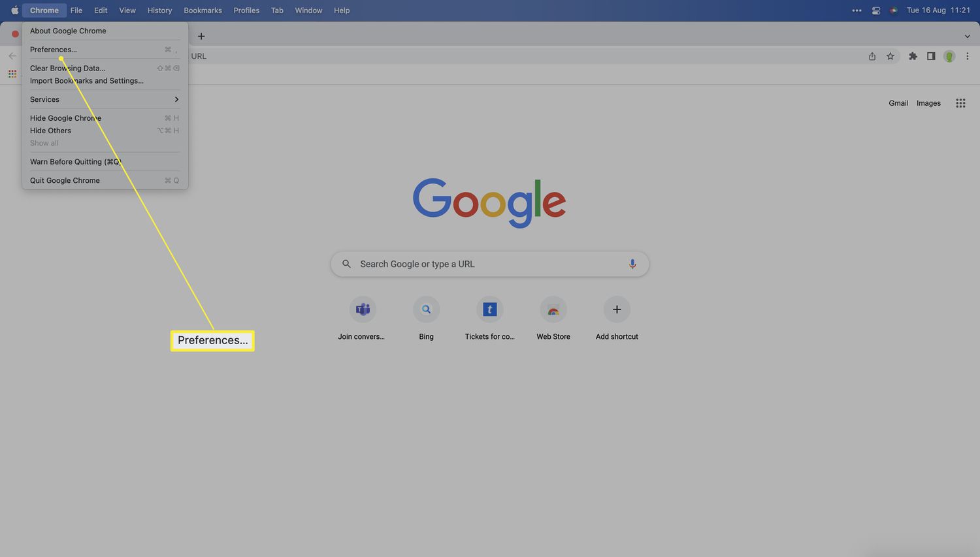Open Gmail from the homepage link
The width and height of the screenshot is (980, 557).
[898, 103]
